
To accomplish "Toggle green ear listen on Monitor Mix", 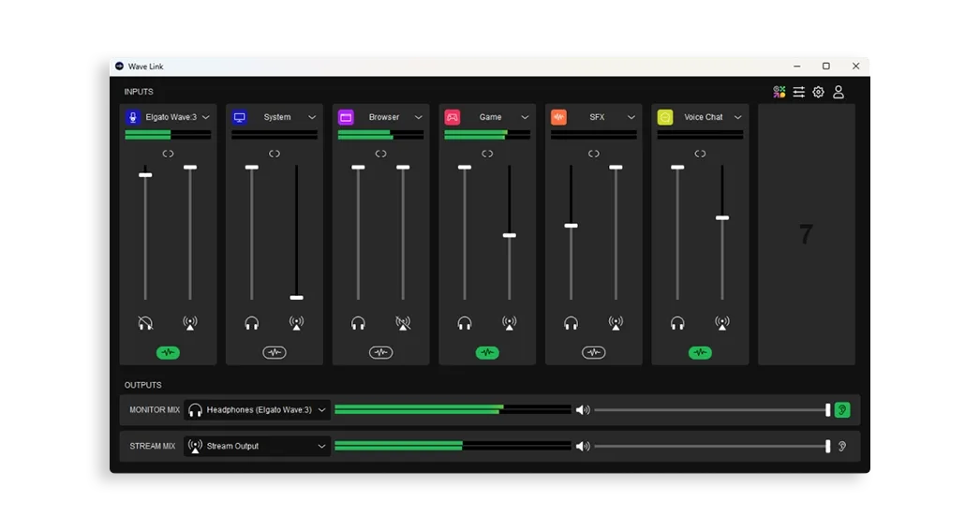I will click(x=842, y=410).
